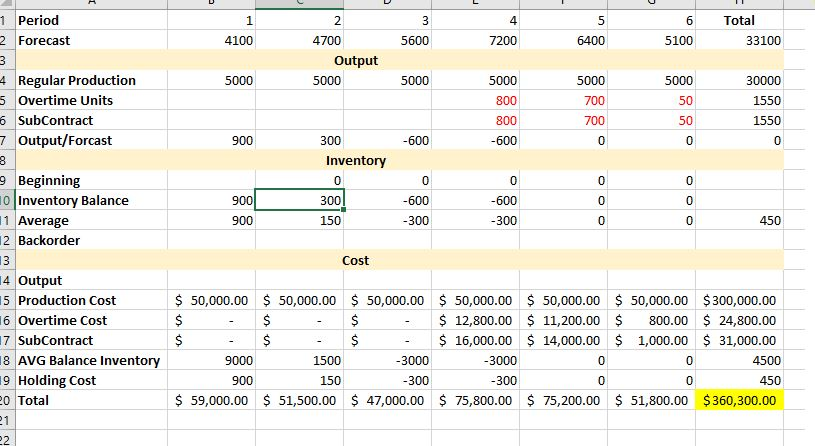
Task: Select row 15 header
Action: 7,300
